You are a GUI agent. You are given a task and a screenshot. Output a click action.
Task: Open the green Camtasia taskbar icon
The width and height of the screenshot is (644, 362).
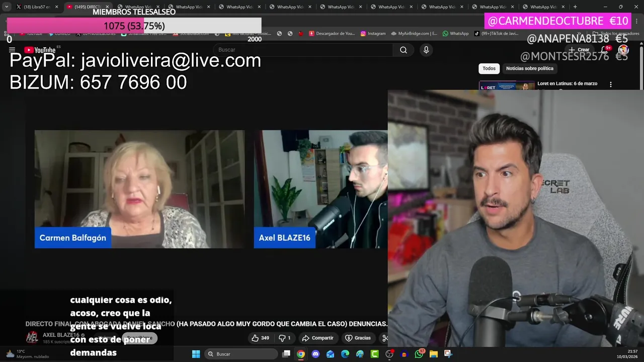(x=375, y=354)
